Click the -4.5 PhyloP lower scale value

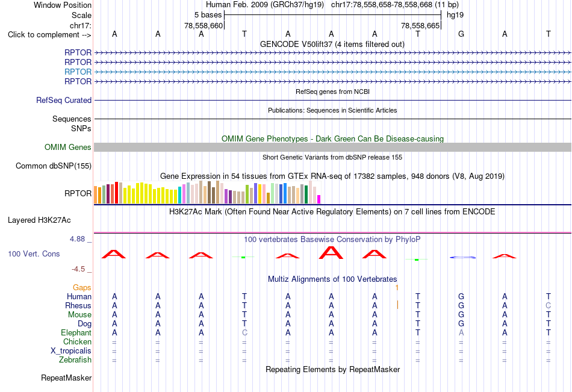78,269
